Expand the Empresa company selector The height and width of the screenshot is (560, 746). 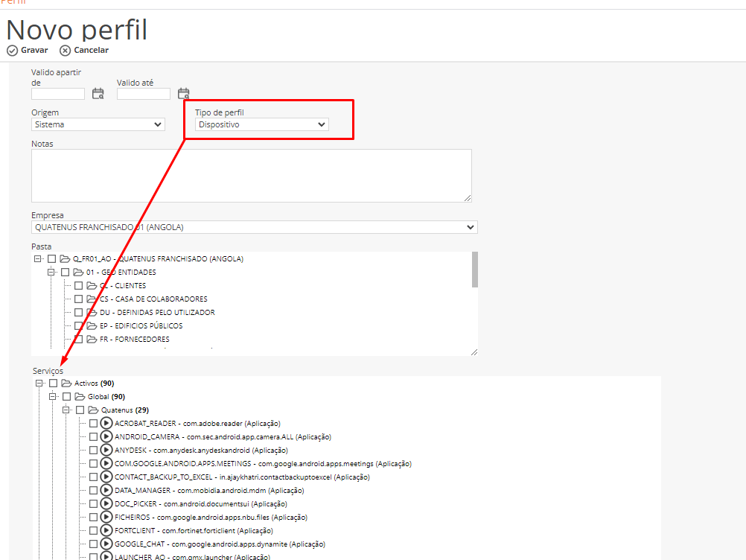click(x=254, y=227)
